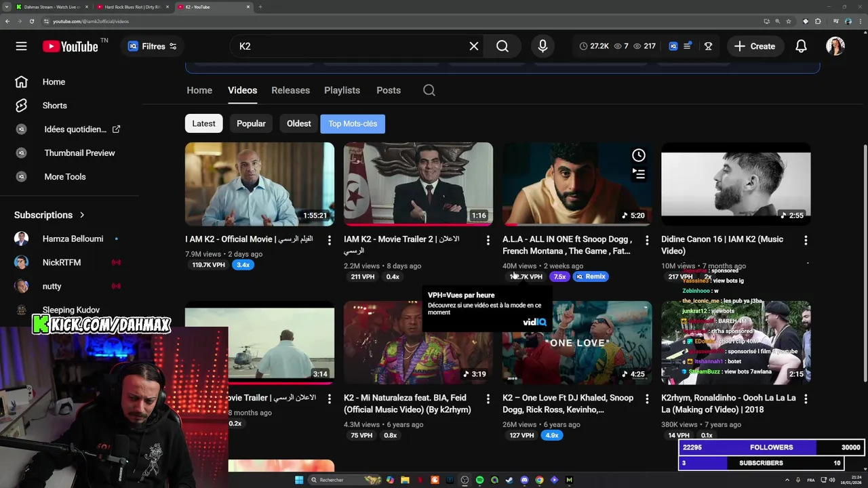Click the 4.9x badge on One Love
Image resolution: width=868 pixels, height=488 pixels.
click(x=552, y=435)
